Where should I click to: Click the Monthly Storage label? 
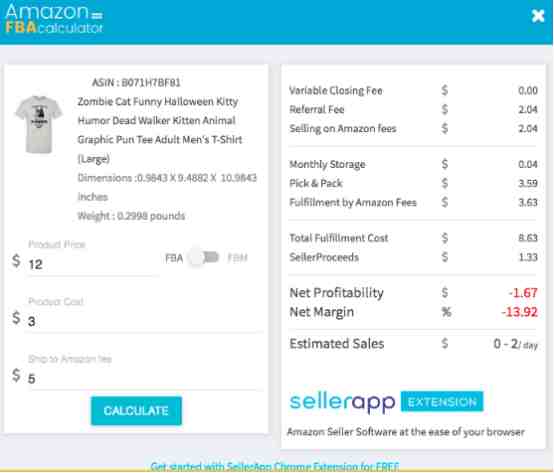[x=327, y=164]
